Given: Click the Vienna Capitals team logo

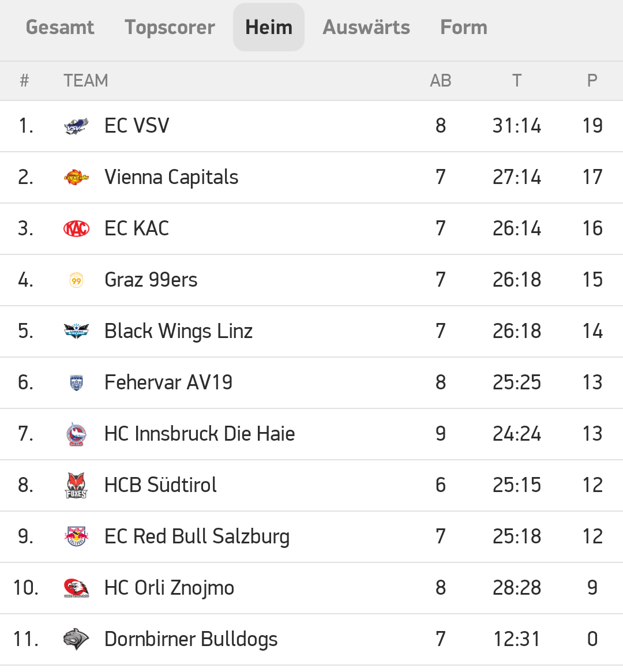Looking at the screenshot, I should (76, 177).
